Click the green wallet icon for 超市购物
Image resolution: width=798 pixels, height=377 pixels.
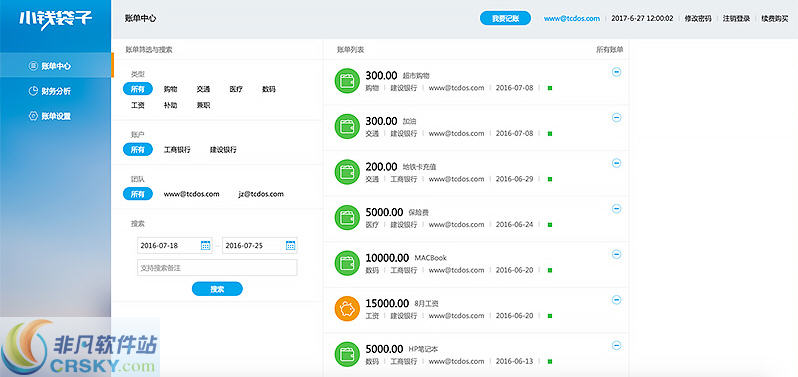pyautogui.click(x=347, y=81)
